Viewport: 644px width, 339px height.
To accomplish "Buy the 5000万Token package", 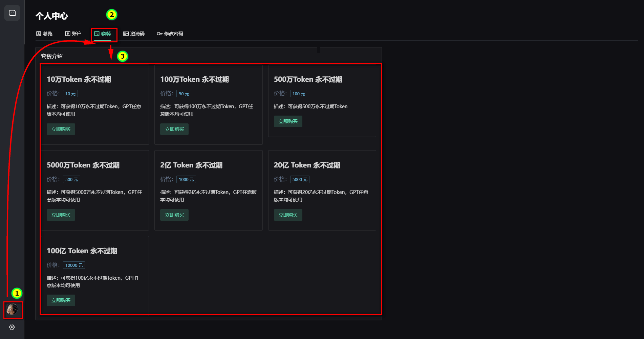I will (x=61, y=215).
